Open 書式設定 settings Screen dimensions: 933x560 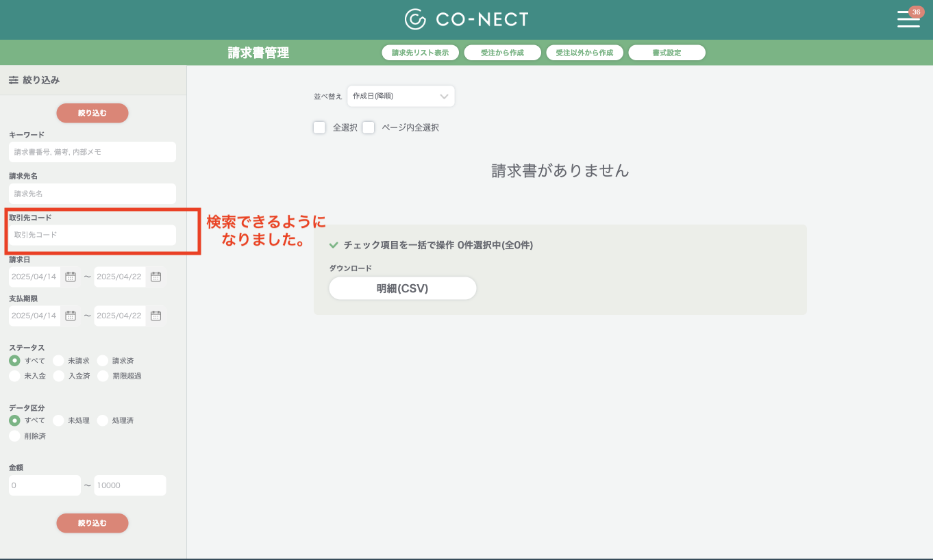[x=667, y=53]
